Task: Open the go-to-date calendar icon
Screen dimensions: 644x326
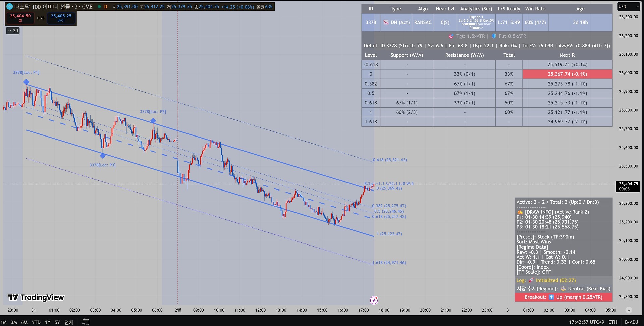Action: [x=86, y=322]
